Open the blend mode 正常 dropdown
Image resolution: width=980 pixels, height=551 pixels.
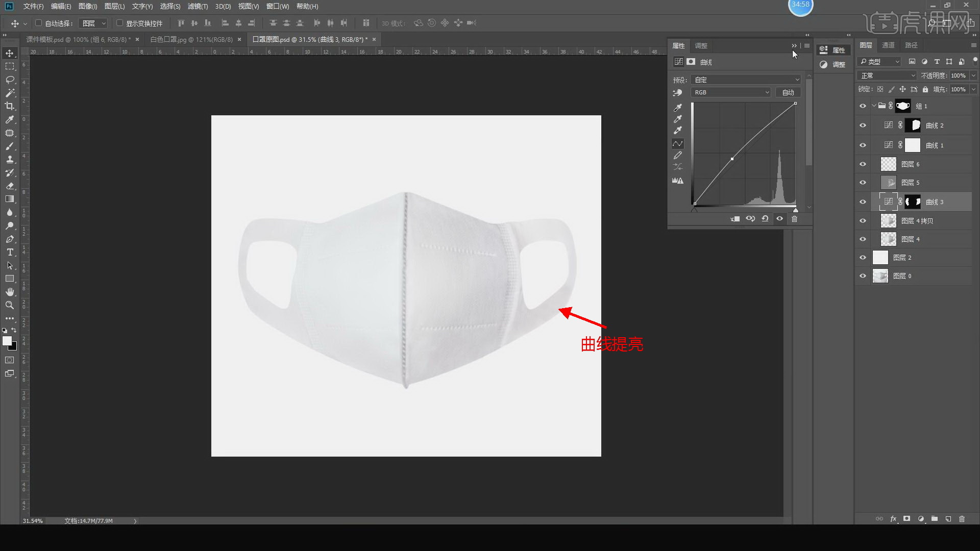click(888, 76)
